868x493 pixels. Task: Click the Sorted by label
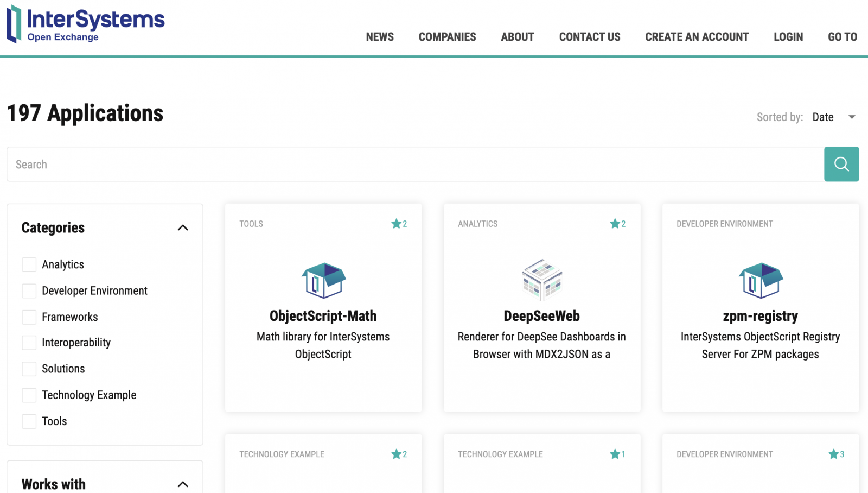click(x=780, y=117)
